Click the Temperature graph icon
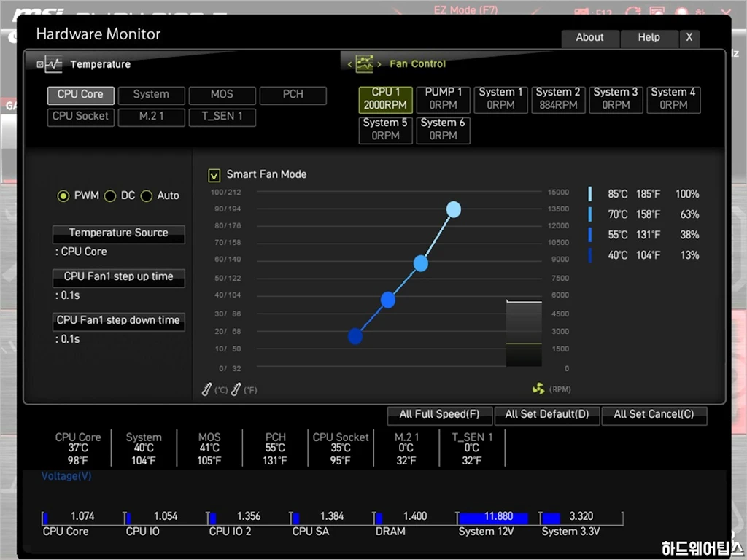The width and height of the screenshot is (747, 560). [x=53, y=64]
